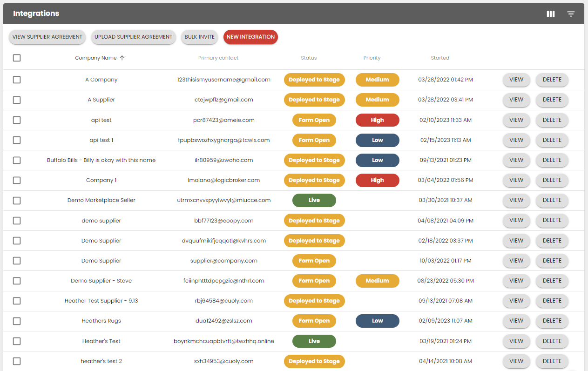Delete the Company 1 integration
The height and width of the screenshot is (371, 588).
(552, 180)
